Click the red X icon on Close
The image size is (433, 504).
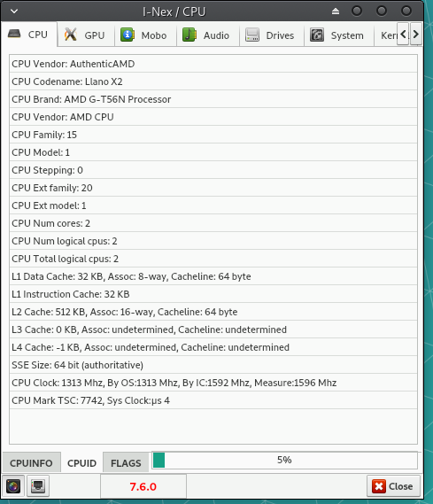coord(379,486)
